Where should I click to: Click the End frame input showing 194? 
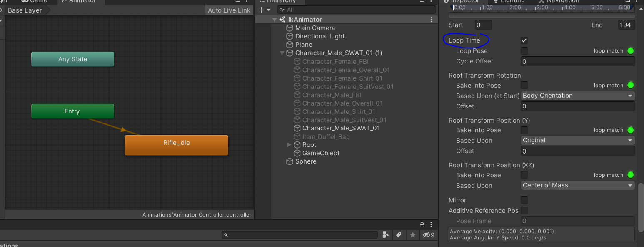[626, 25]
